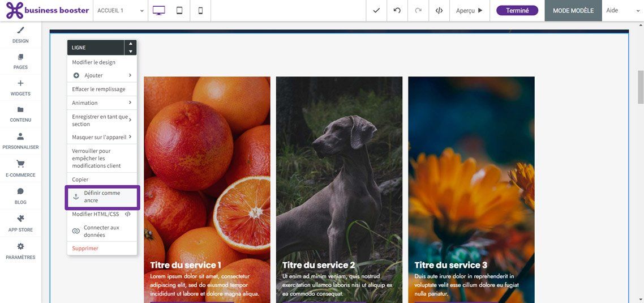The image size is (644, 303).
Task: Click the anchor icon in context menu
Action: point(76,197)
